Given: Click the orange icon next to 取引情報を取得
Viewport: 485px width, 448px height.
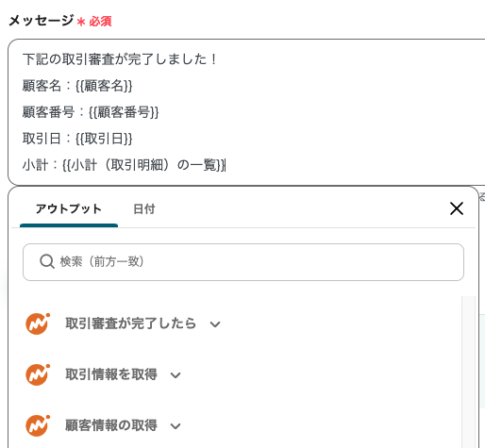Looking at the screenshot, I should [x=38, y=374].
